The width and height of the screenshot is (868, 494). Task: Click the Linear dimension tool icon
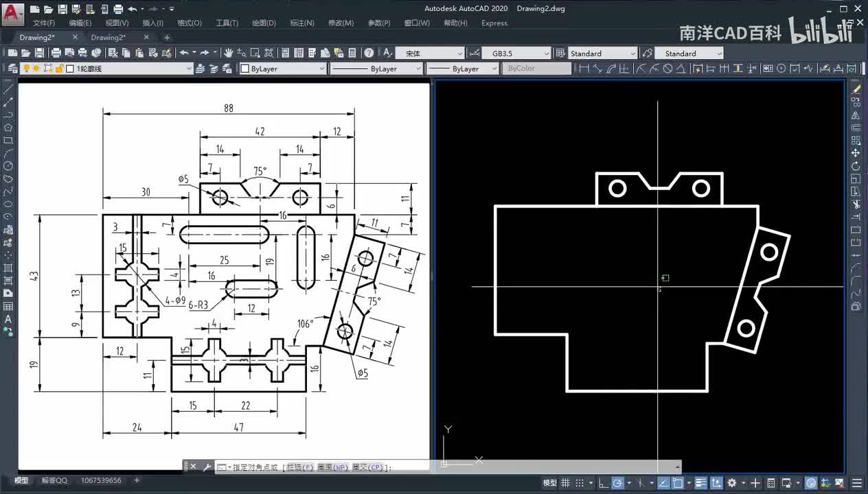point(584,69)
